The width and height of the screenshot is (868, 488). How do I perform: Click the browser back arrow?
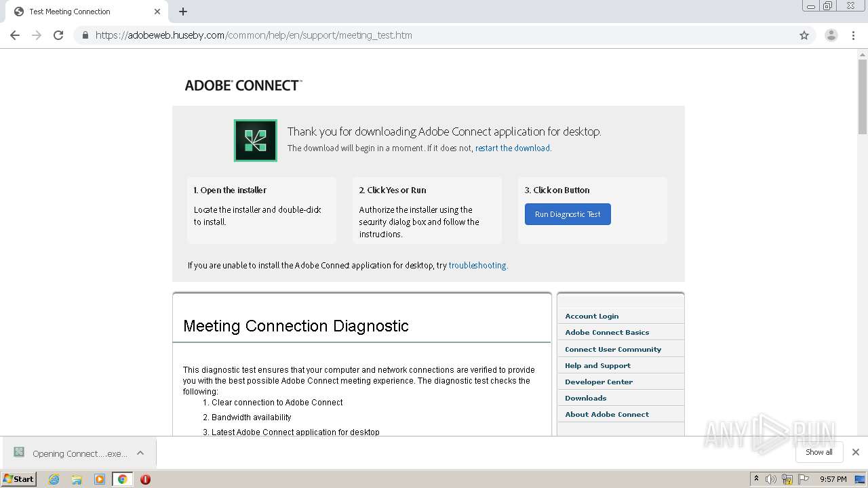tap(15, 35)
